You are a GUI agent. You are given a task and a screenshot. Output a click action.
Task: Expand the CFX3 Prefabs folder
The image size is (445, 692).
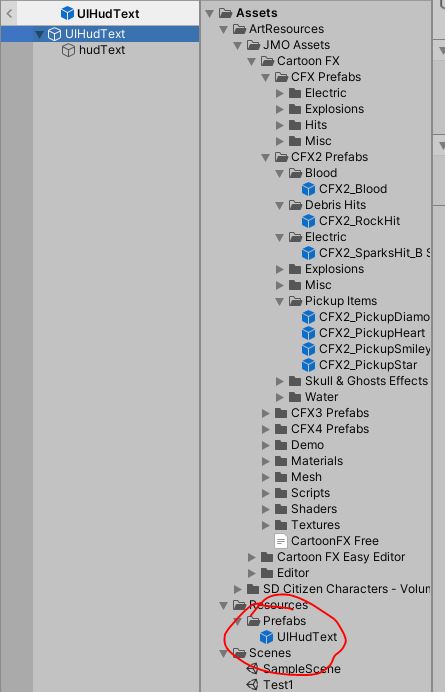click(265, 413)
